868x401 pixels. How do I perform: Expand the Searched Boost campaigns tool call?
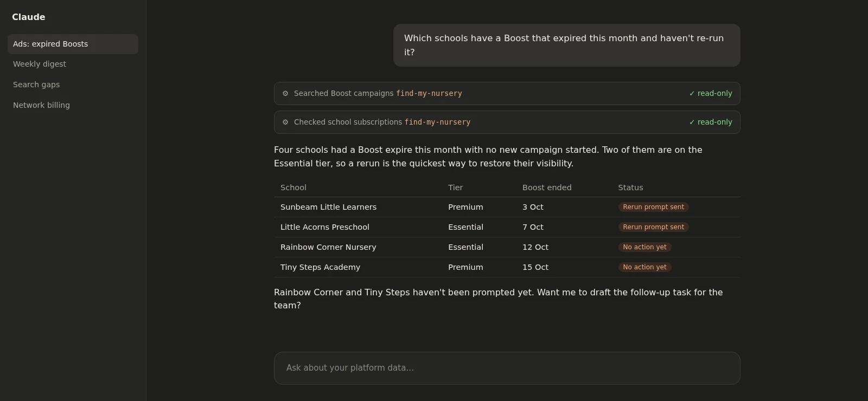pyautogui.click(x=507, y=93)
